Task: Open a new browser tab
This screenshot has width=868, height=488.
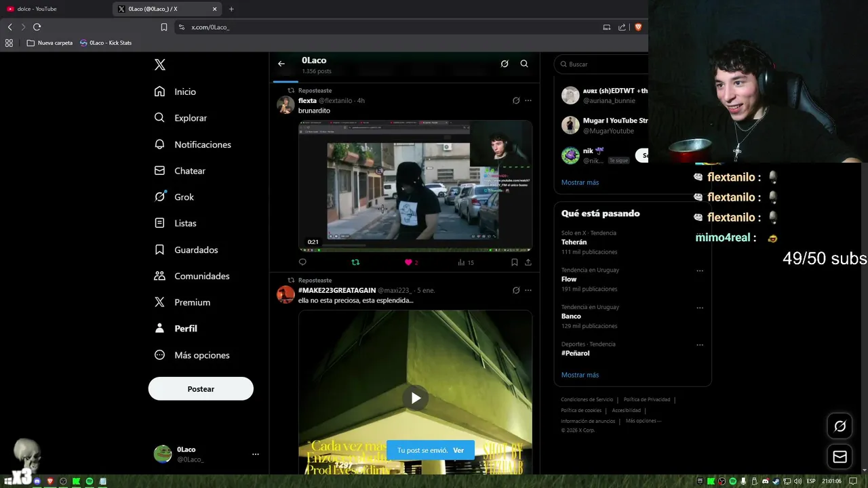Action: tap(231, 9)
